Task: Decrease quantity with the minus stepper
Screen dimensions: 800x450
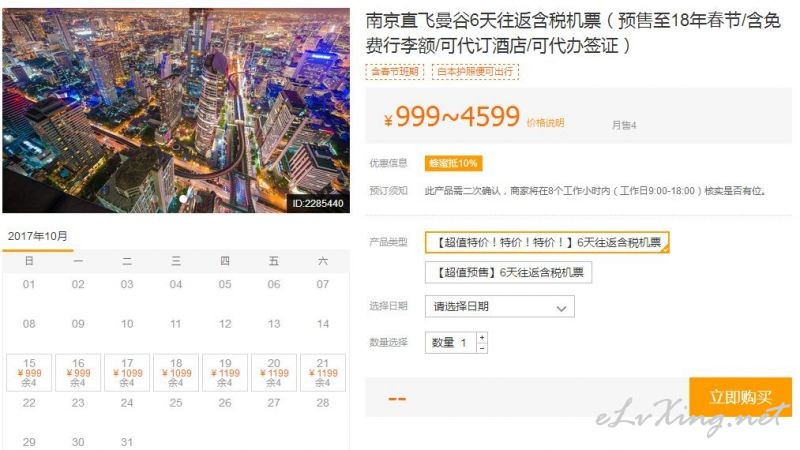Action: click(482, 348)
